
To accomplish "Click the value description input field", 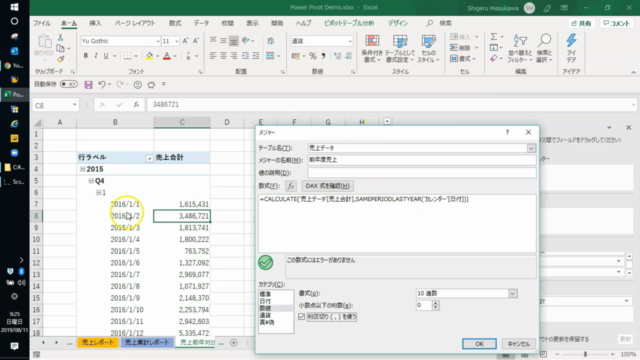I will coord(422,173).
